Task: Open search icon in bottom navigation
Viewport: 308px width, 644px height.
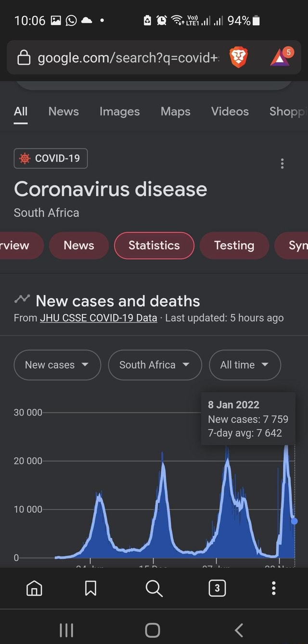Action: [154, 588]
